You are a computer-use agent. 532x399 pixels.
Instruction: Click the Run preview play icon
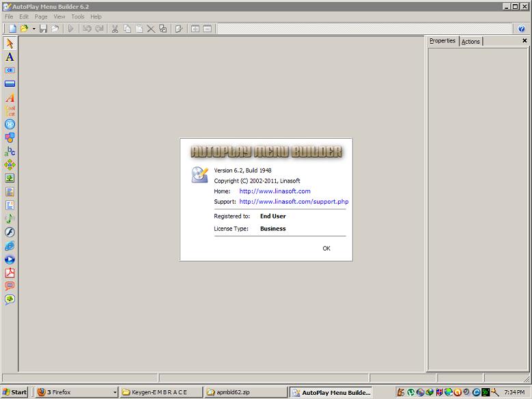click(70, 29)
